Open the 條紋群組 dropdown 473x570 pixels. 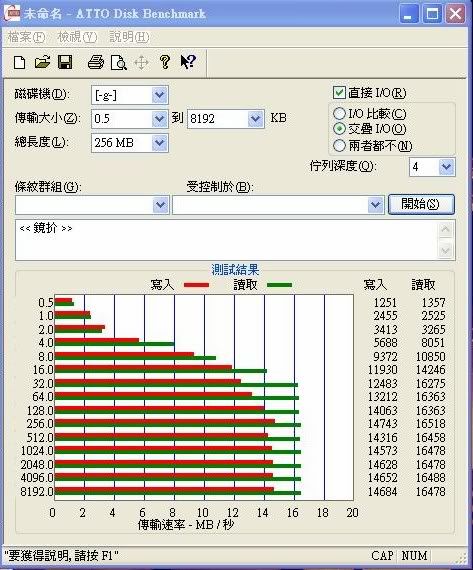[x=161, y=205]
